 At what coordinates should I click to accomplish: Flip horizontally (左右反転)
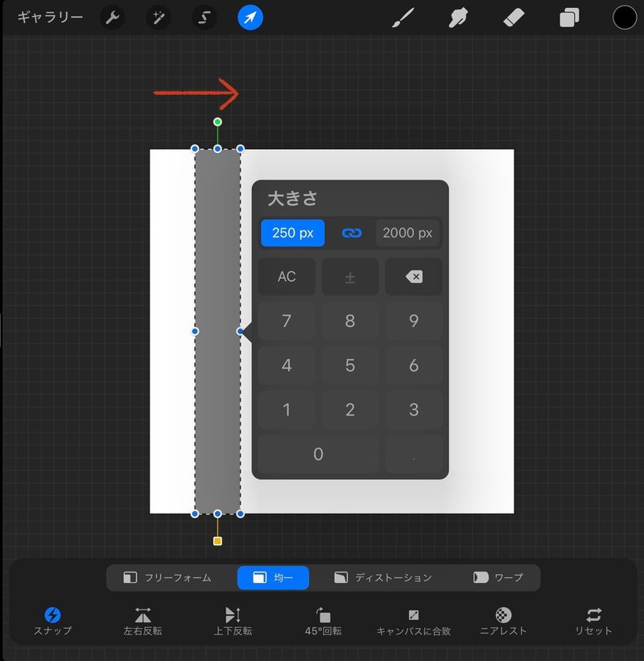coord(142,622)
